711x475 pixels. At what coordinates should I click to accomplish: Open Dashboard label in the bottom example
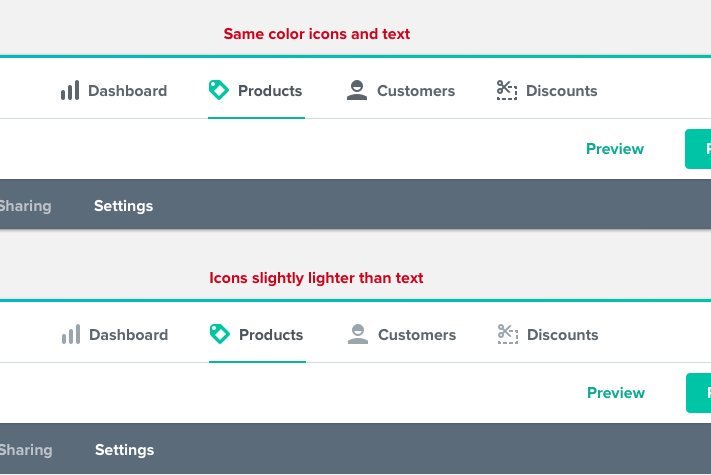(x=128, y=334)
